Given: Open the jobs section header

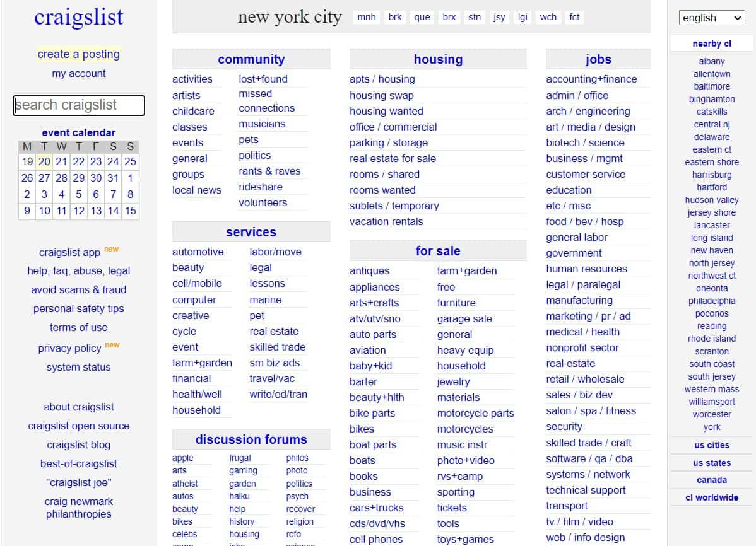Looking at the screenshot, I should (x=598, y=59).
